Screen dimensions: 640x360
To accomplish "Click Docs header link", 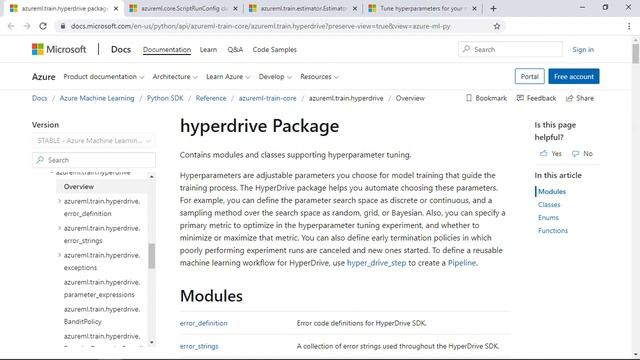I will click(121, 49).
